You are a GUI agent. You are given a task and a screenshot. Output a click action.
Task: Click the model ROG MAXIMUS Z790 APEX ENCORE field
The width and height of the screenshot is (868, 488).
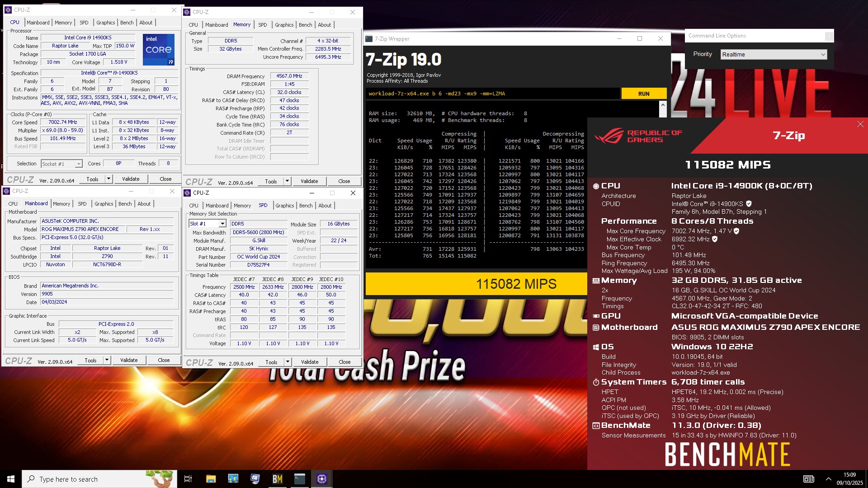(x=82, y=229)
